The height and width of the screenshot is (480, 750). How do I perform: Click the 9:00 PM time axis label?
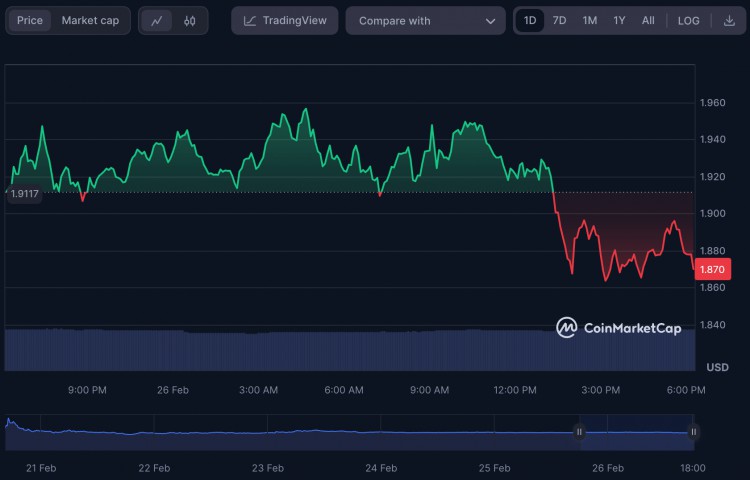click(87, 390)
